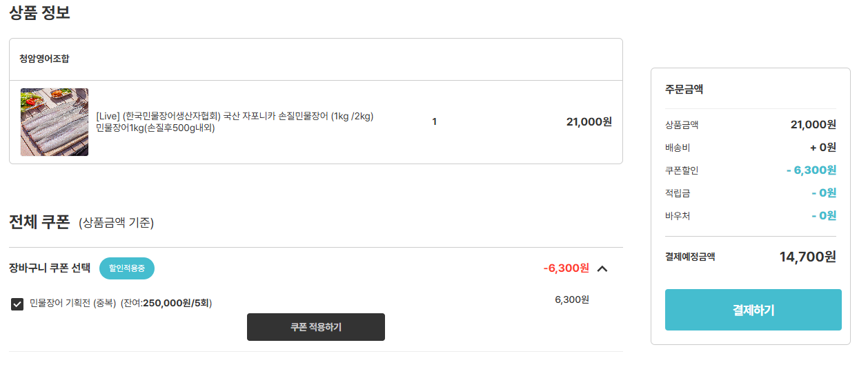The image size is (868, 385).
Task: Click the red -6,300원 coupon discount total
Action: coord(566,268)
